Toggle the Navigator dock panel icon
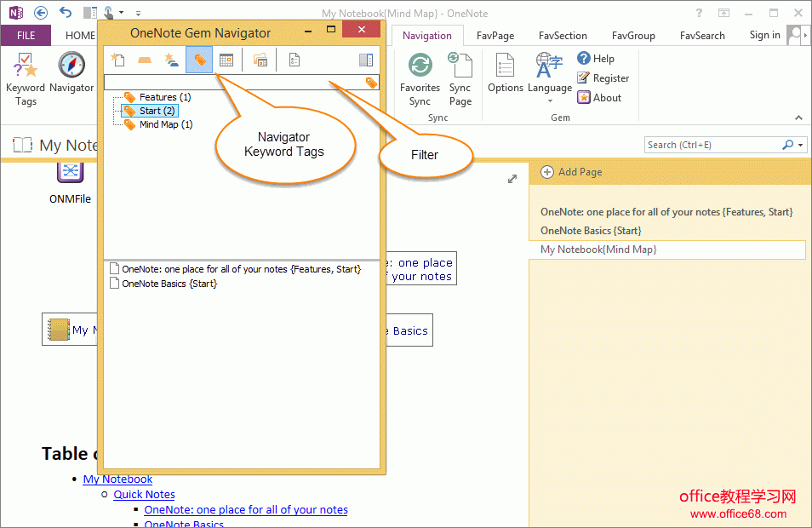 point(366,60)
